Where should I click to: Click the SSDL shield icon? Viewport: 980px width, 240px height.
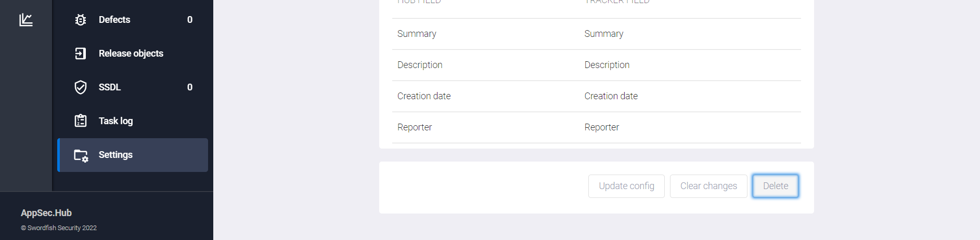click(x=81, y=87)
